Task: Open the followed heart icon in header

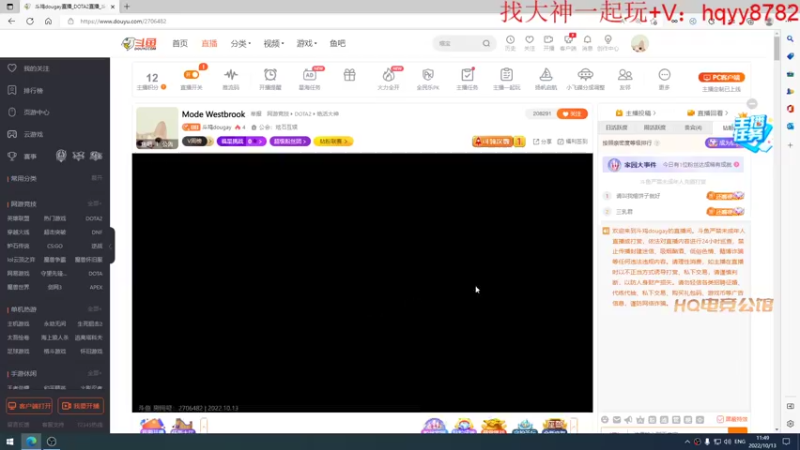Action: (x=530, y=40)
